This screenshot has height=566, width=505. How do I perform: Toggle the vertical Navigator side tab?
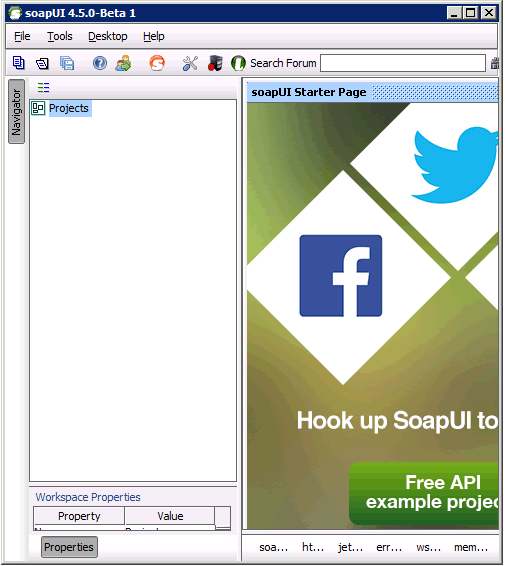[16, 112]
